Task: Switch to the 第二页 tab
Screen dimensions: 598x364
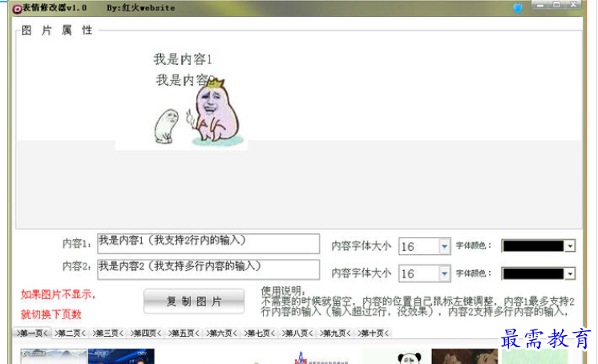Action: point(71,333)
